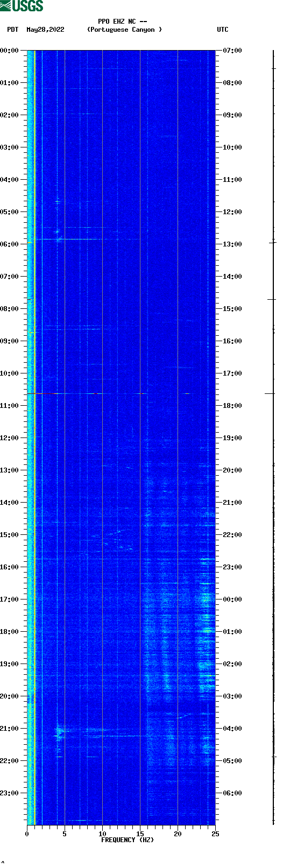Click the 'FREQUENCY (HZ)' axis label

point(128,840)
